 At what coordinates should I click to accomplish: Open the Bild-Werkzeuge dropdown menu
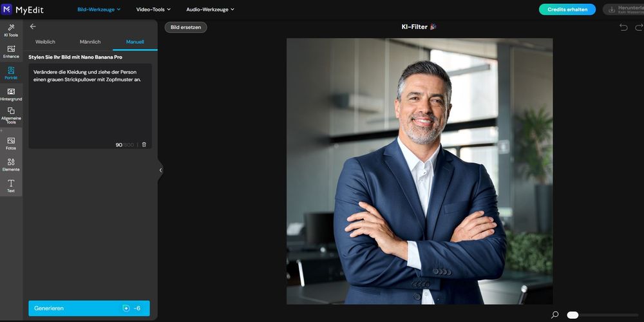click(99, 10)
